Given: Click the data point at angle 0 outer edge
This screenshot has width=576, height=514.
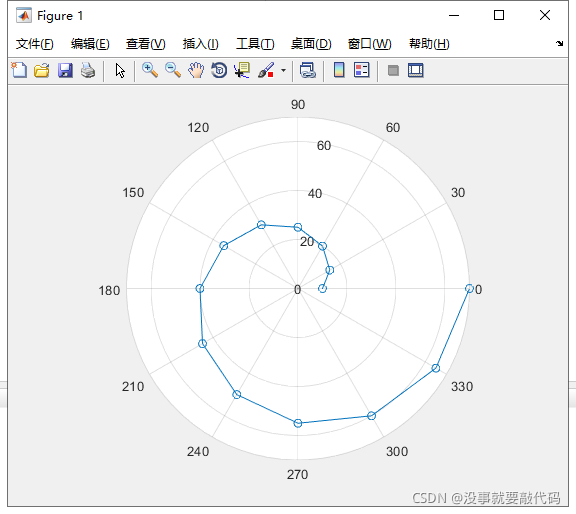Looking at the screenshot, I should pyautogui.click(x=469, y=288).
